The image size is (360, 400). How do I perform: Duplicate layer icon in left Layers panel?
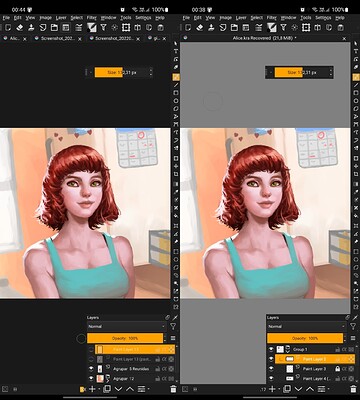(x=107, y=389)
